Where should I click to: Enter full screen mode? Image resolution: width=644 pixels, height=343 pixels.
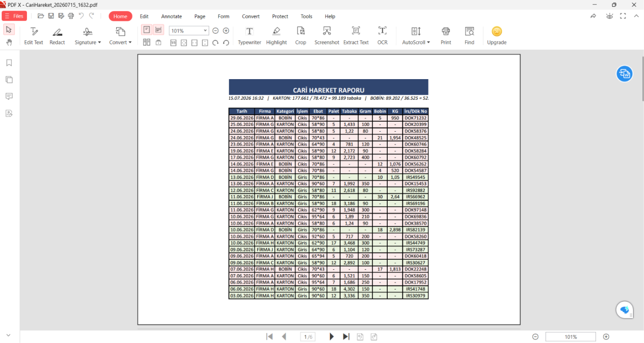[x=623, y=16]
